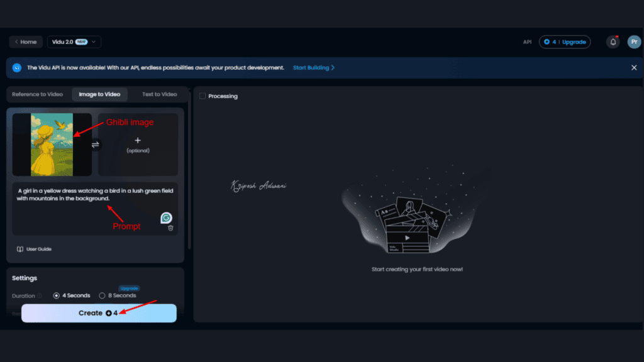Click the Create button

pyautogui.click(x=99, y=312)
